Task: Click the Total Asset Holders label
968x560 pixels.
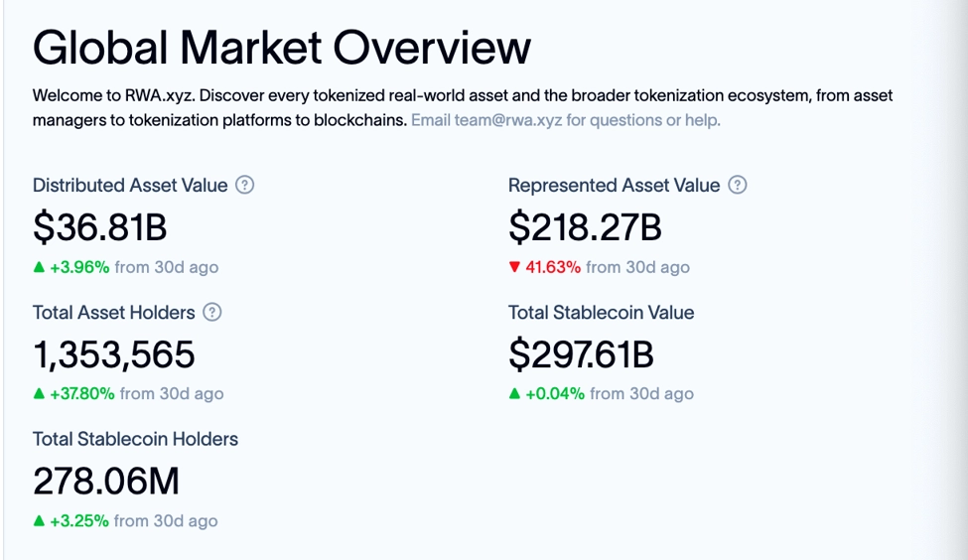Action: [x=113, y=313]
